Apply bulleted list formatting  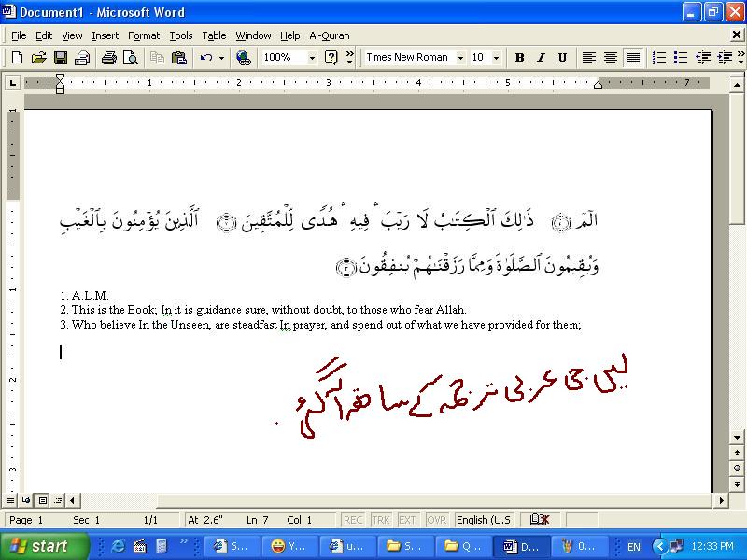coord(681,58)
